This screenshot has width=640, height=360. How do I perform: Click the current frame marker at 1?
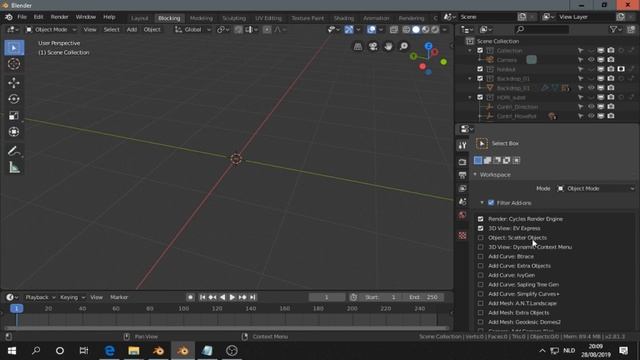[17, 309]
